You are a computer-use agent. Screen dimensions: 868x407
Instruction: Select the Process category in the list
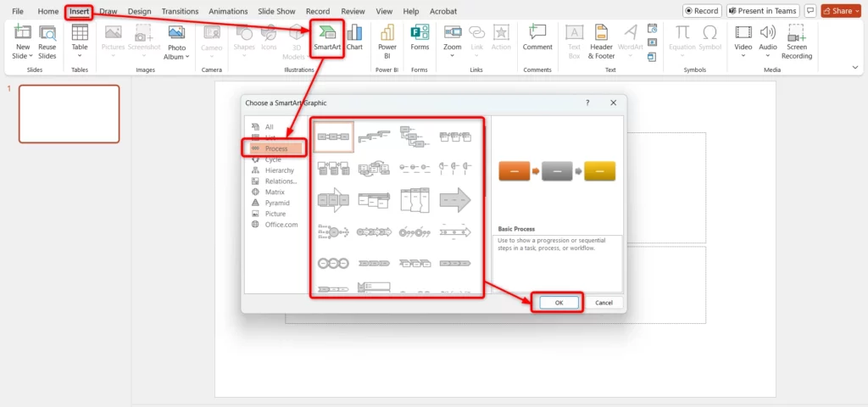[x=276, y=148]
